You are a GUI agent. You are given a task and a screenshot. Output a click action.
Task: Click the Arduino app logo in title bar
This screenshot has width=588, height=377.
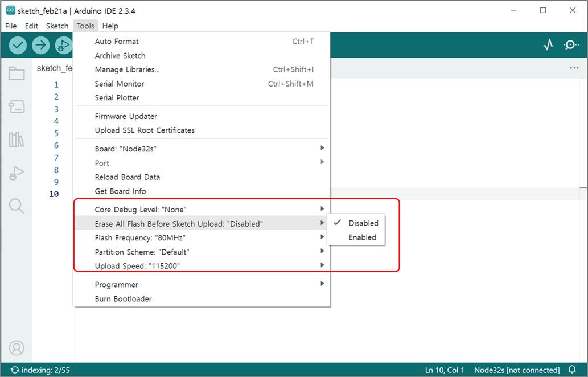10,10
